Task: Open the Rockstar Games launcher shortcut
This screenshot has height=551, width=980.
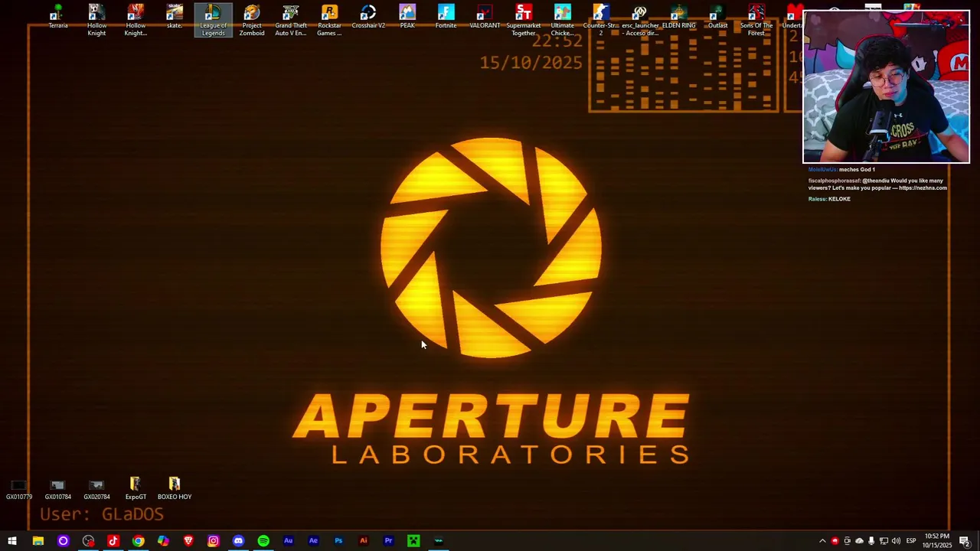Action: tap(329, 21)
